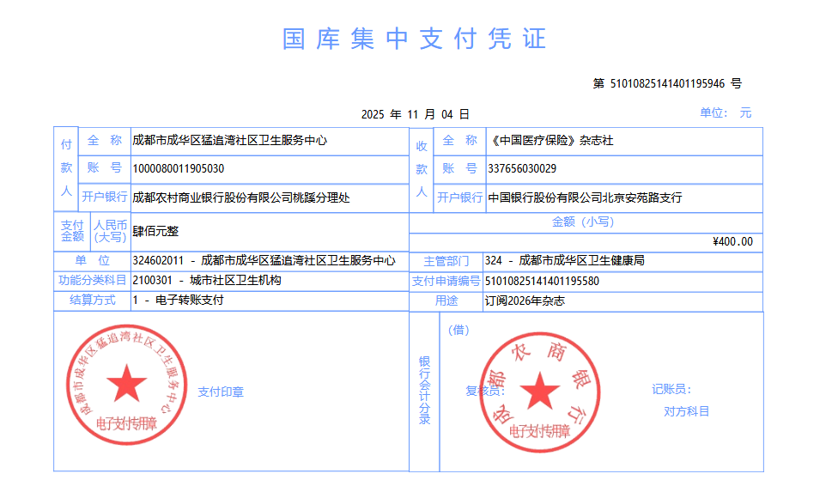Click the voucher title 国库集中支付凭证
The image size is (832, 504).
click(415, 39)
